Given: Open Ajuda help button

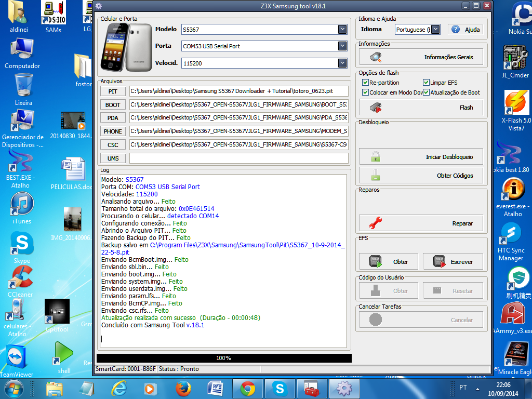Looking at the screenshot, I should (x=465, y=30).
